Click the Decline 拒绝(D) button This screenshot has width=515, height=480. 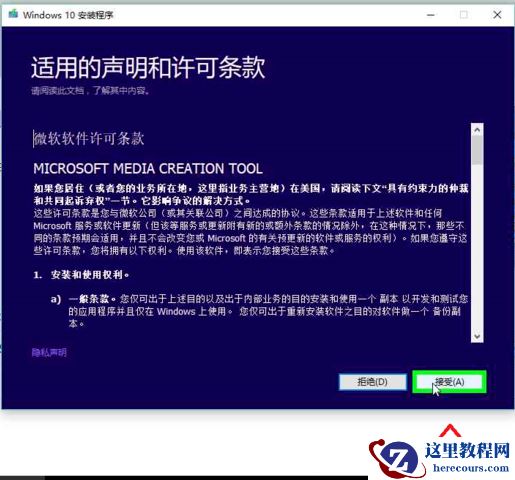(373, 382)
